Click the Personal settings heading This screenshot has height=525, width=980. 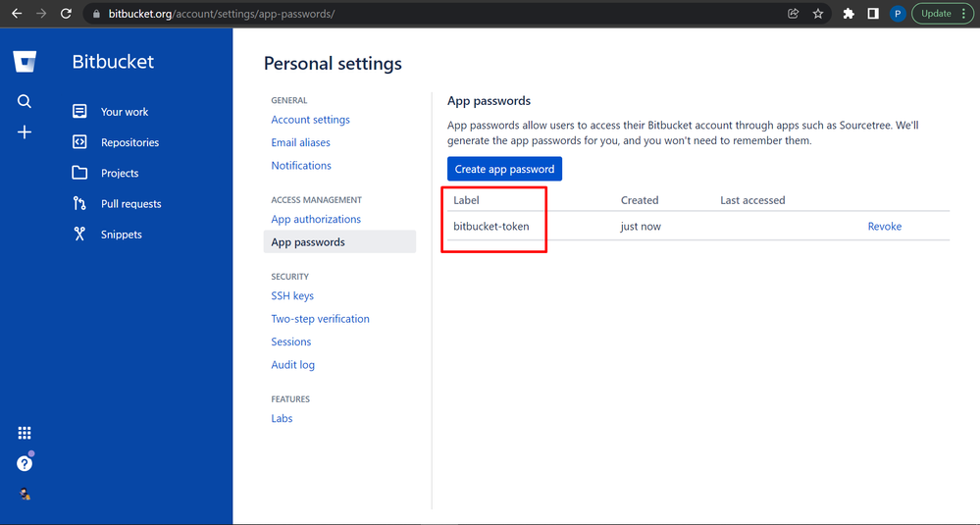[x=333, y=63]
